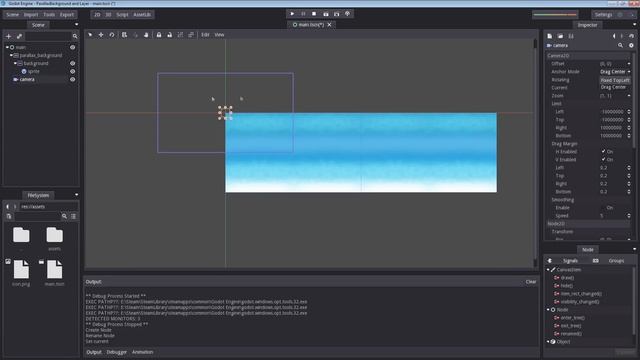Adjust the Limit Left value stepper
This screenshot has width=640, height=360.
click(629, 111)
